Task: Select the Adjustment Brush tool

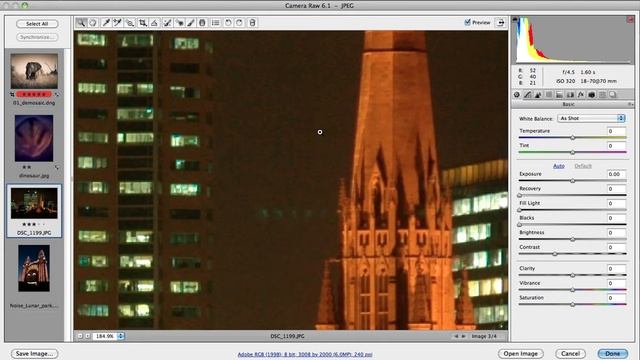Action: [x=191, y=23]
